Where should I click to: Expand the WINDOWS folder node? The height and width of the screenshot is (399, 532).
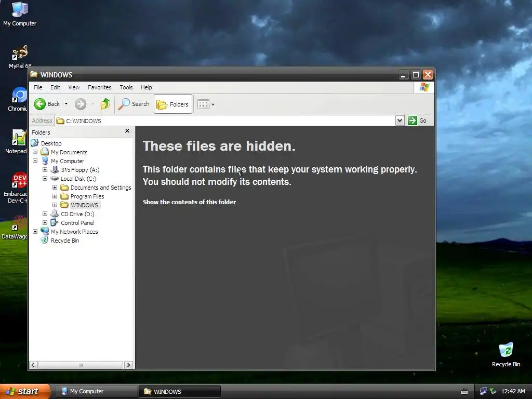coord(55,205)
